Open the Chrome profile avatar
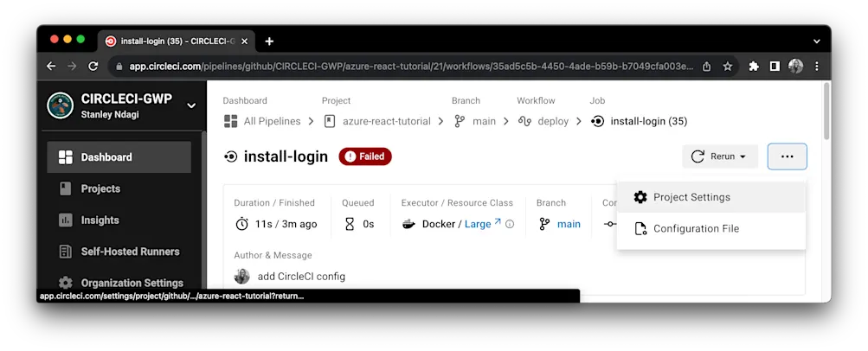868x351 pixels. point(795,67)
